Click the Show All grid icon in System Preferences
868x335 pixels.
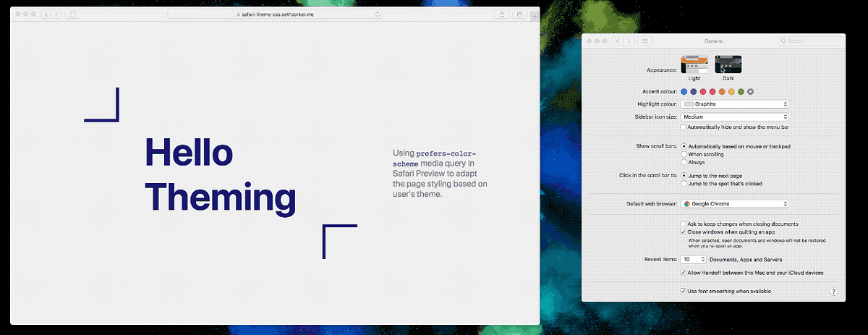(644, 41)
